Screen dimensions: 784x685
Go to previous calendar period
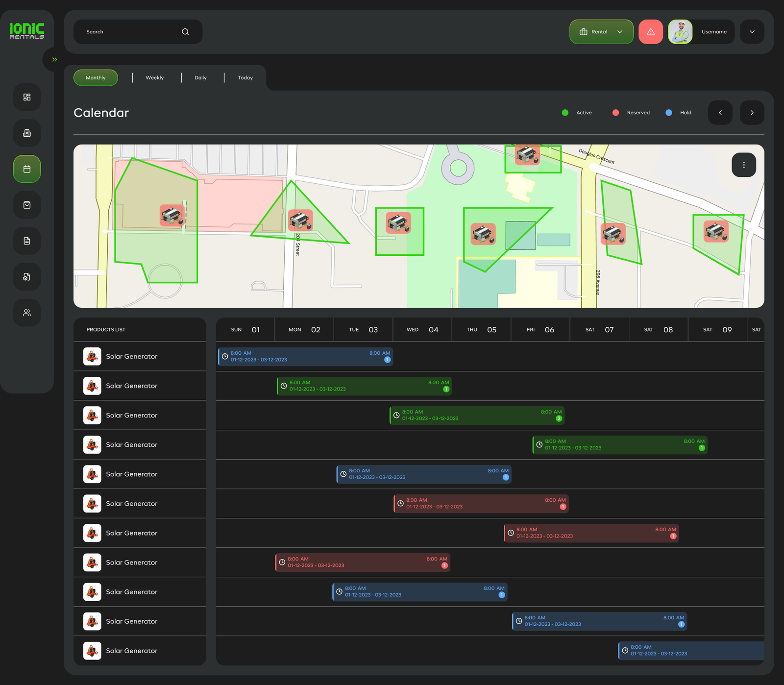click(x=720, y=113)
